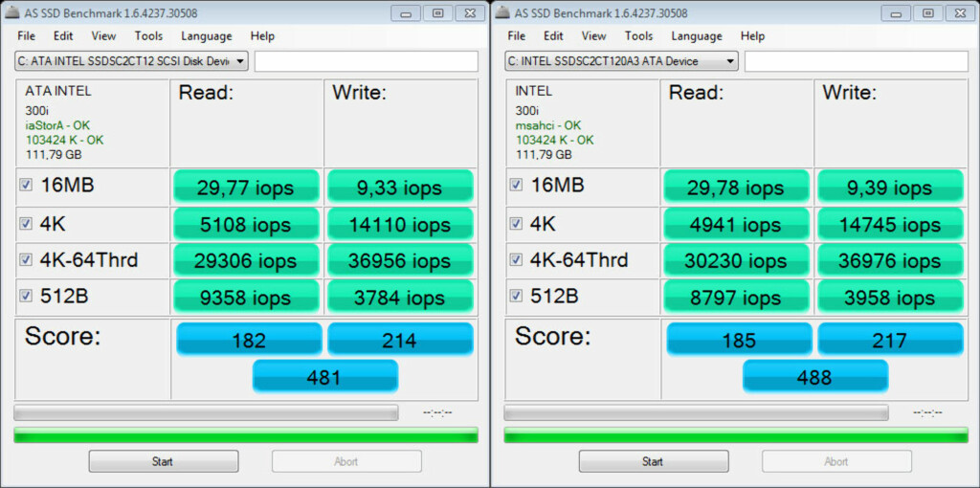This screenshot has width=980, height=488.
Task: Toggle 16MB checkbox in left window
Action: (x=26, y=185)
